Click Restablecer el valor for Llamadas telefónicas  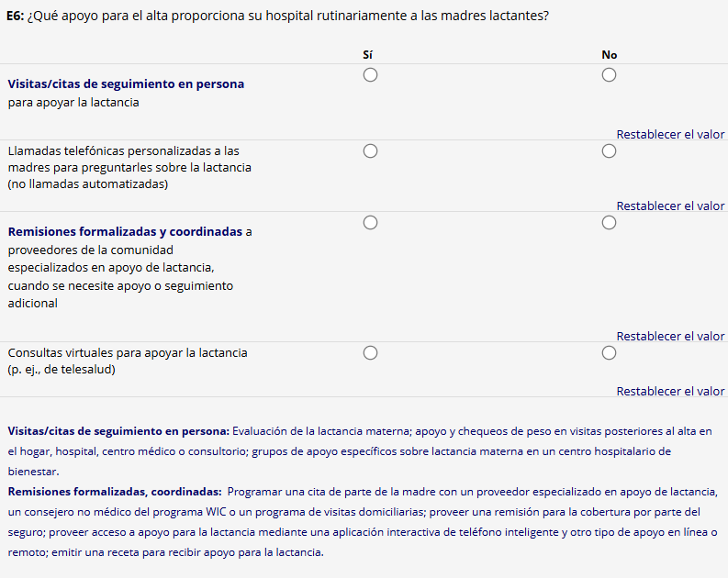point(670,206)
